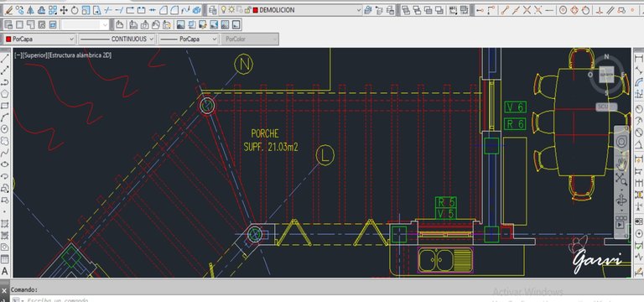Screen dimensions: 644x302
Task: Select the Explode tool
Action: pos(196,10)
